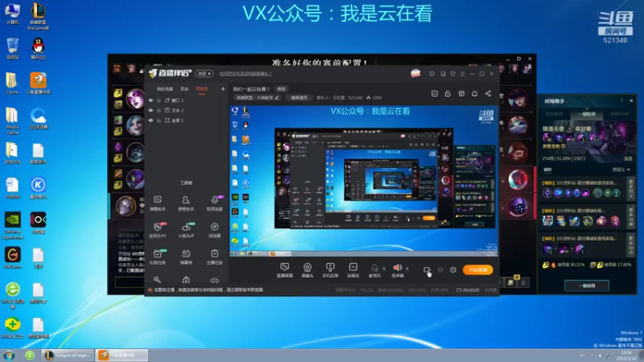This screenshot has width=644, height=362.
Task: Click 更多符文 more runes side button
Action: pos(631,190)
